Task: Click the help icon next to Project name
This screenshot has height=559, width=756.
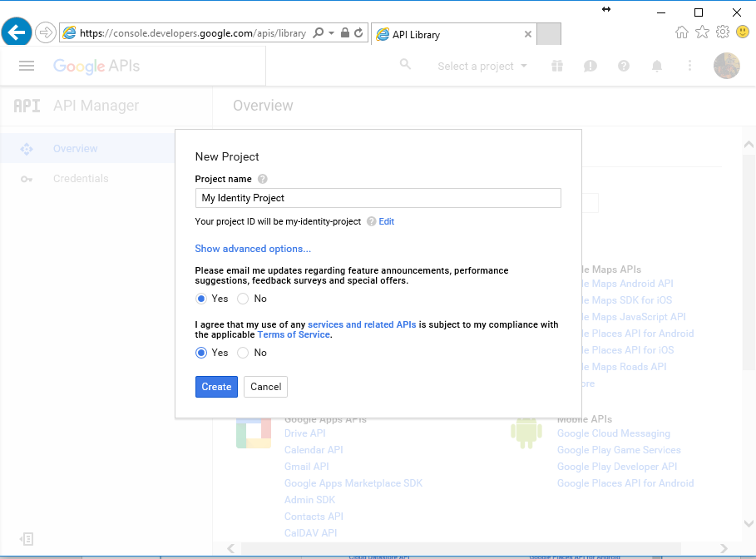Action: click(x=262, y=179)
